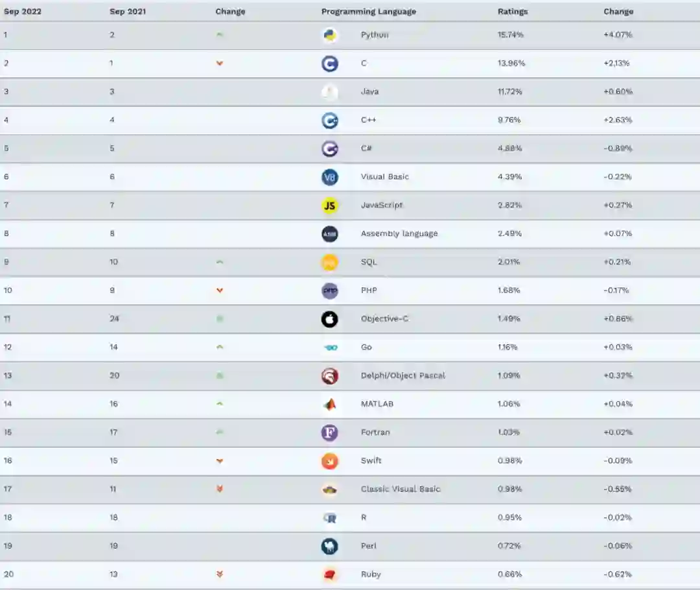
Task: Click the Delphi/Object Pascal language name
Action: point(403,375)
